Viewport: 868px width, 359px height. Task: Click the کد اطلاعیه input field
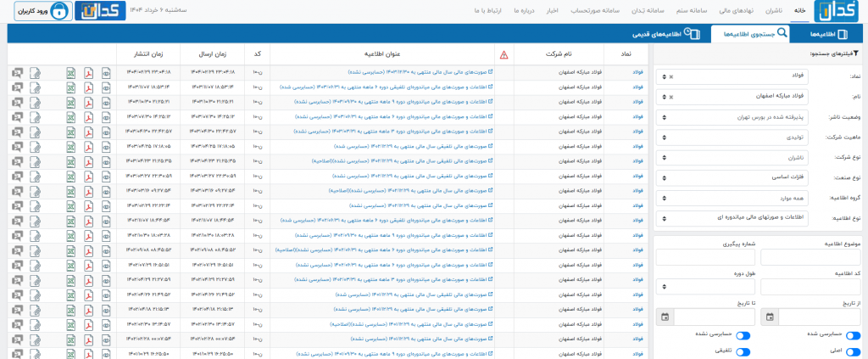tap(811, 287)
